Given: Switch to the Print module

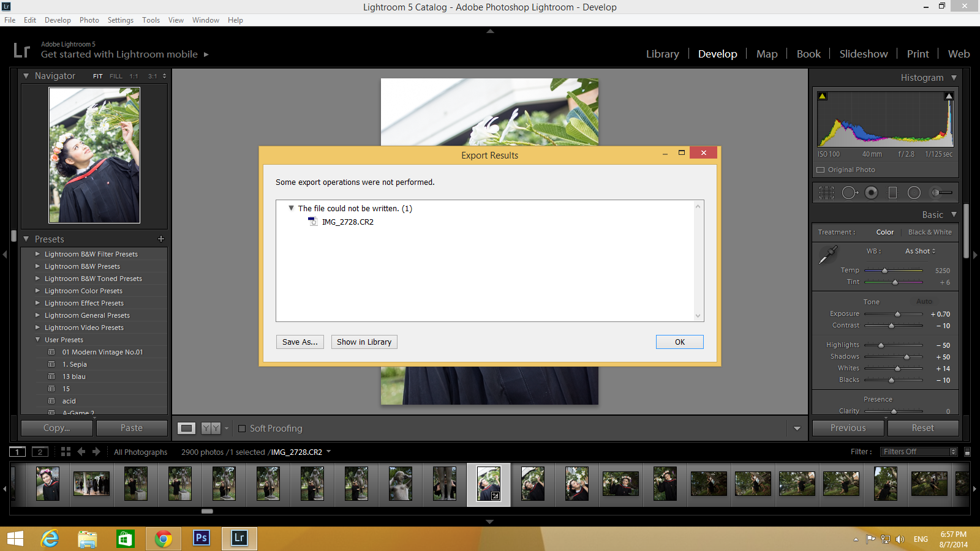Looking at the screenshot, I should (918, 54).
